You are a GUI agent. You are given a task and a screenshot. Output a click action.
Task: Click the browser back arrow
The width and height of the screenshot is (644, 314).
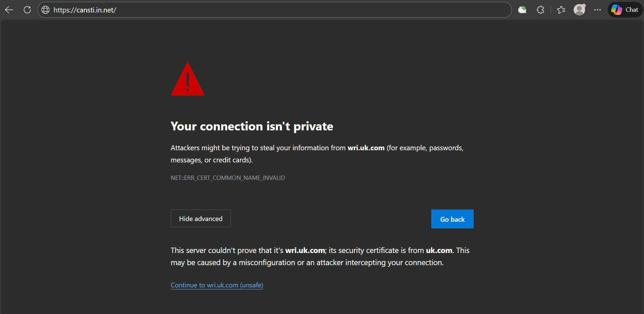[9, 10]
